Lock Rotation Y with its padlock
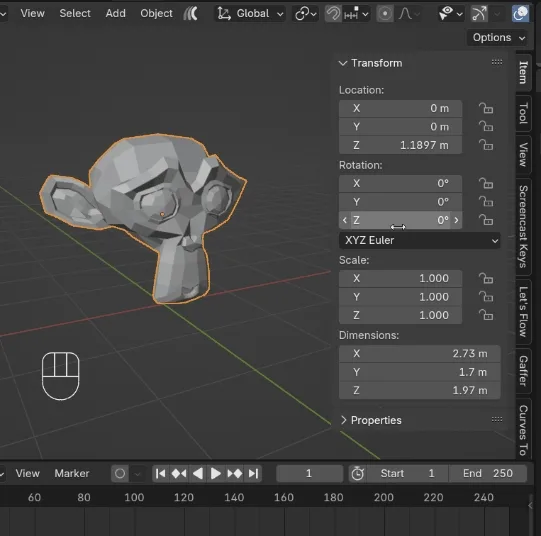The image size is (541, 536). tap(486, 202)
